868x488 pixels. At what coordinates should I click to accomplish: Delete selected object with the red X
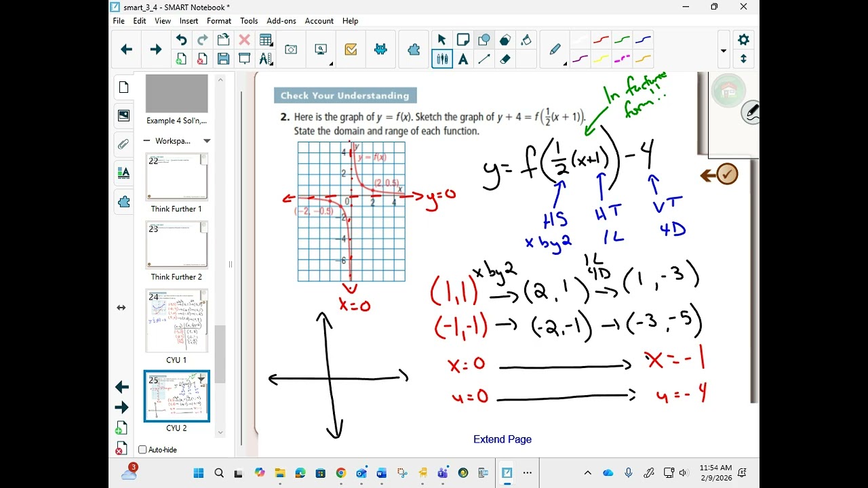pos(244,40)
